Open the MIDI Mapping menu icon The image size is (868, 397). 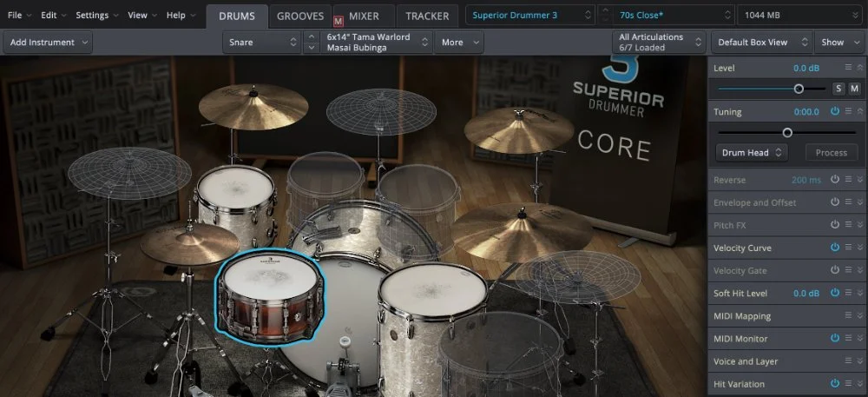pyautogui.click(x=848, y=315)
